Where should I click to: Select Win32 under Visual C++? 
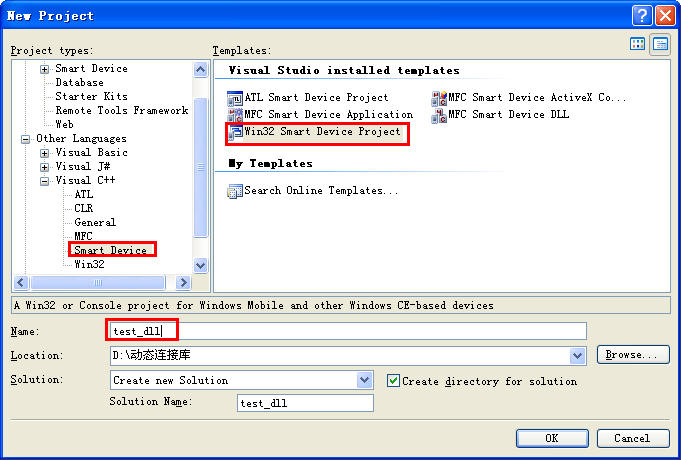click(89, 264)
